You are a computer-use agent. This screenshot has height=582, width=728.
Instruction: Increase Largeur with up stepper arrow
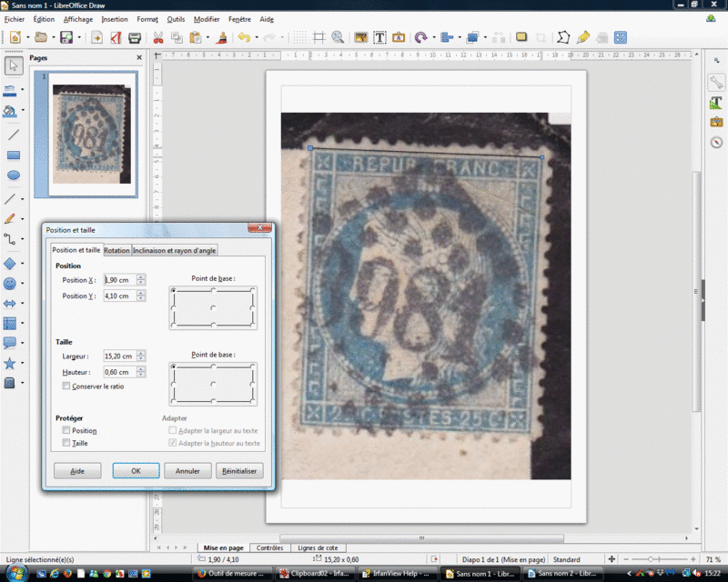[141, 353]
